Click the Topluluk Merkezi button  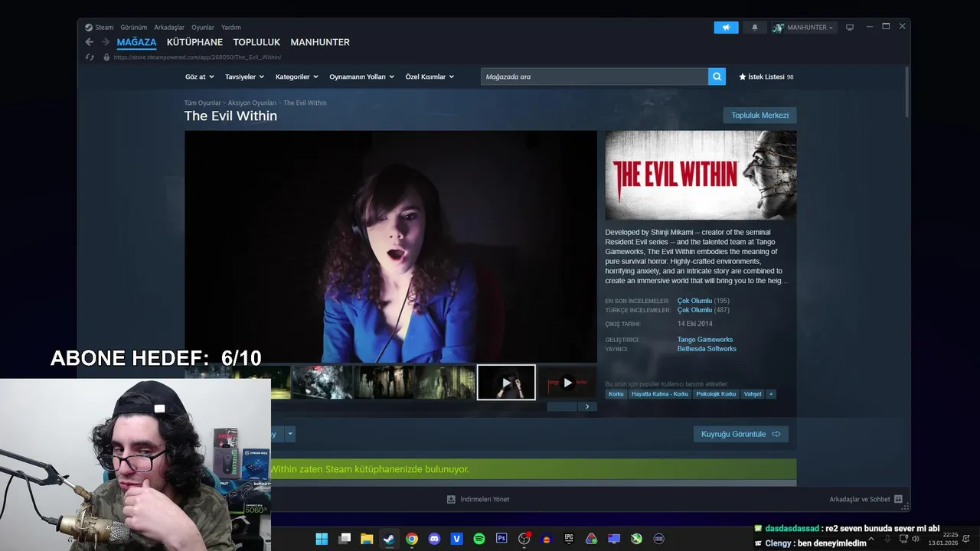pyautogui.click(x=759, y=116)
